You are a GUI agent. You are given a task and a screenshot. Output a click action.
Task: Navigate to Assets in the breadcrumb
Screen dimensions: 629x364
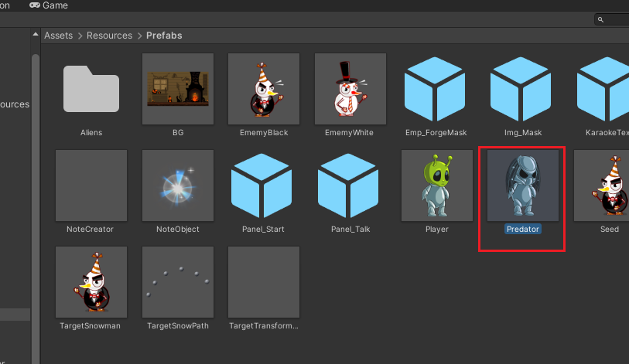point(58,36)
